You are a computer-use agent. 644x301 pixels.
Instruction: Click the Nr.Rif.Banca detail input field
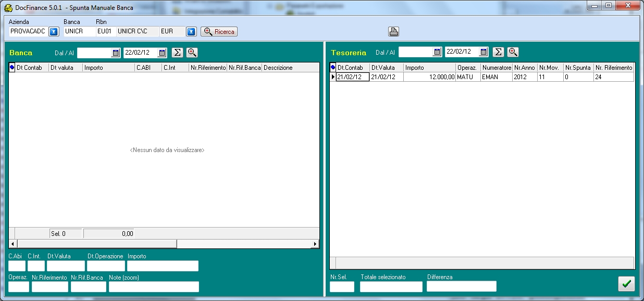(89, 286)
